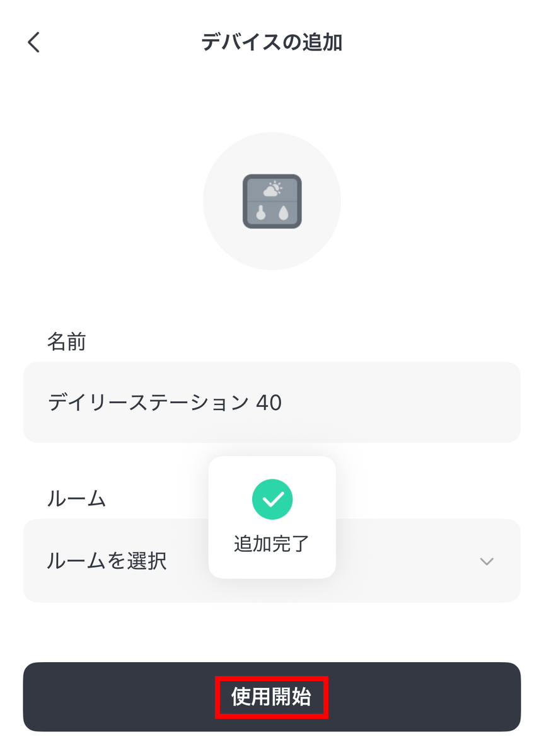Click the chevron in the room selector
The image size is (544, 756).
point(486,561)
